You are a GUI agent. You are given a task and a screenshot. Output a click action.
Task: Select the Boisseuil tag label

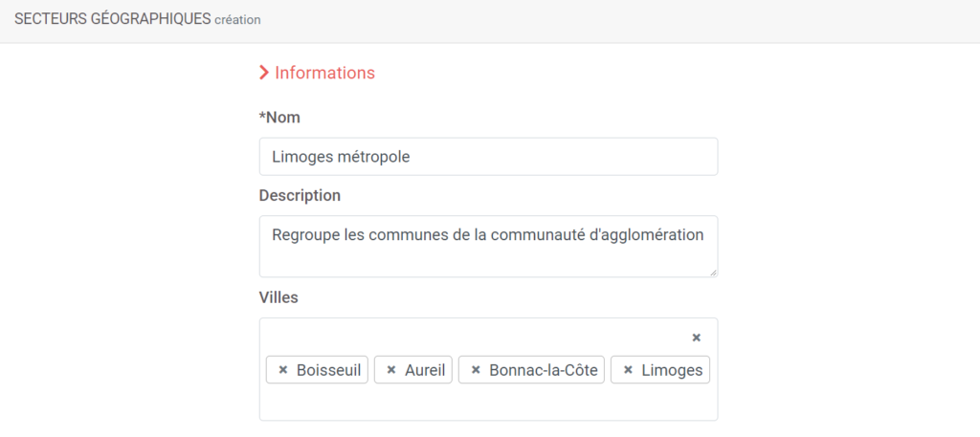(329, 370)
